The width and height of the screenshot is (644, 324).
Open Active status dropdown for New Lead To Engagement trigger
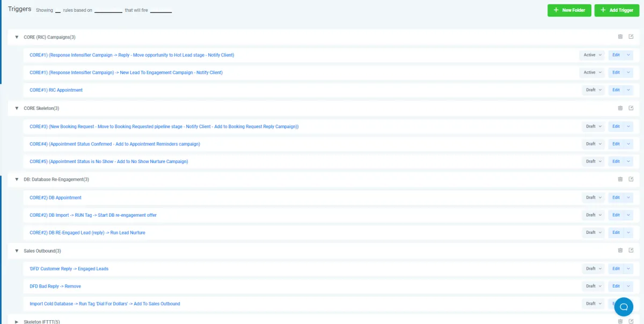tap(592, 72)
